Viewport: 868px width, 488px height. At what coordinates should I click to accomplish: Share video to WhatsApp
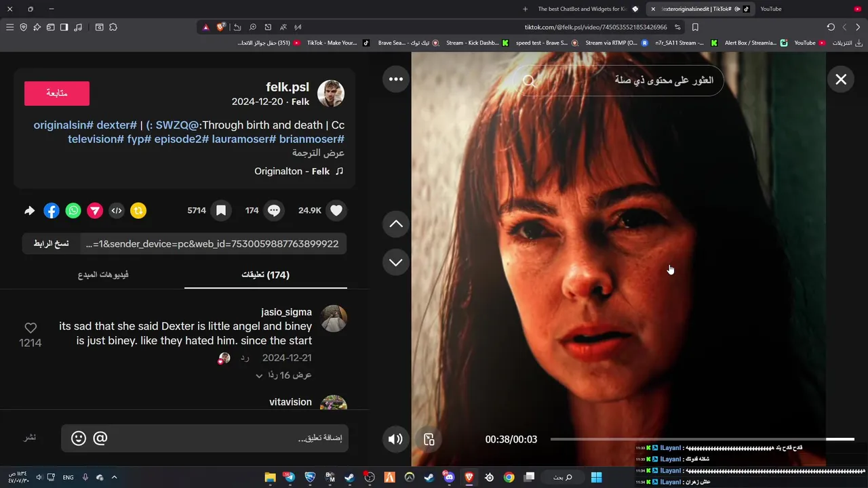coord(73,211)
